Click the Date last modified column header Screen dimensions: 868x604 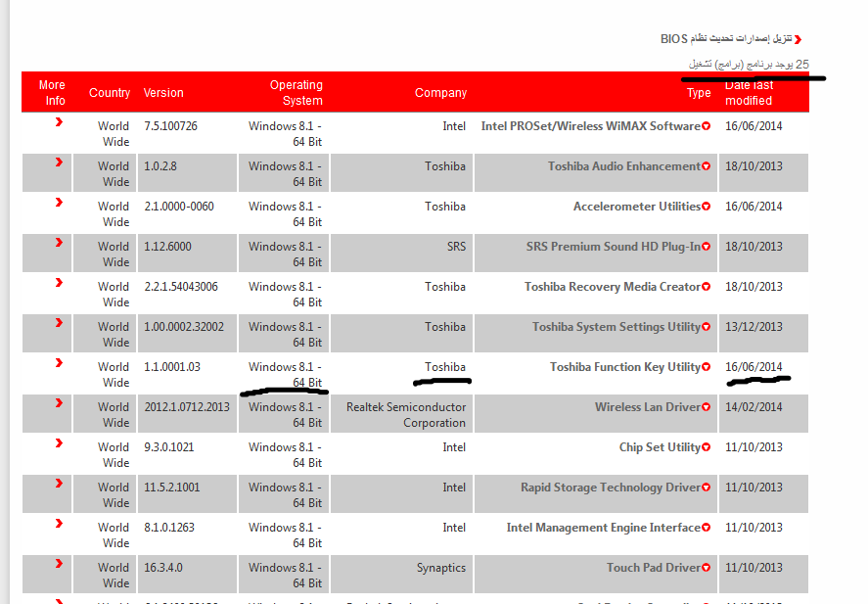749,92
